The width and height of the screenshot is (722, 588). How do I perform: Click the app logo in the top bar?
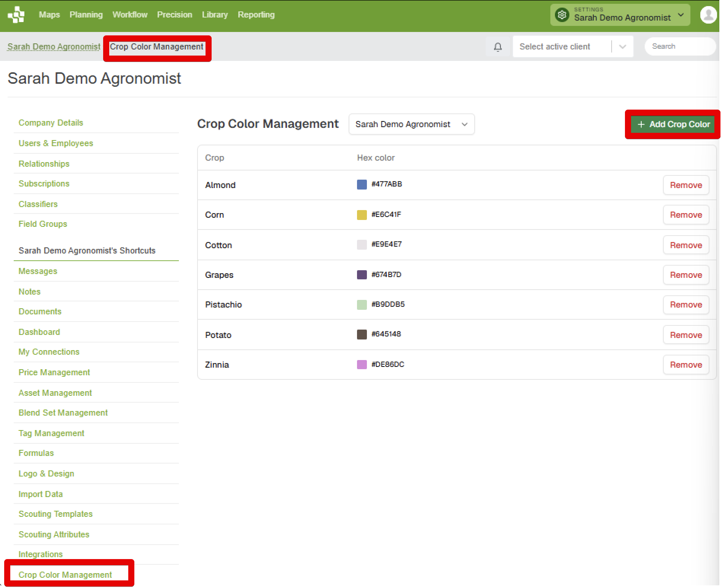coord(16,15)
